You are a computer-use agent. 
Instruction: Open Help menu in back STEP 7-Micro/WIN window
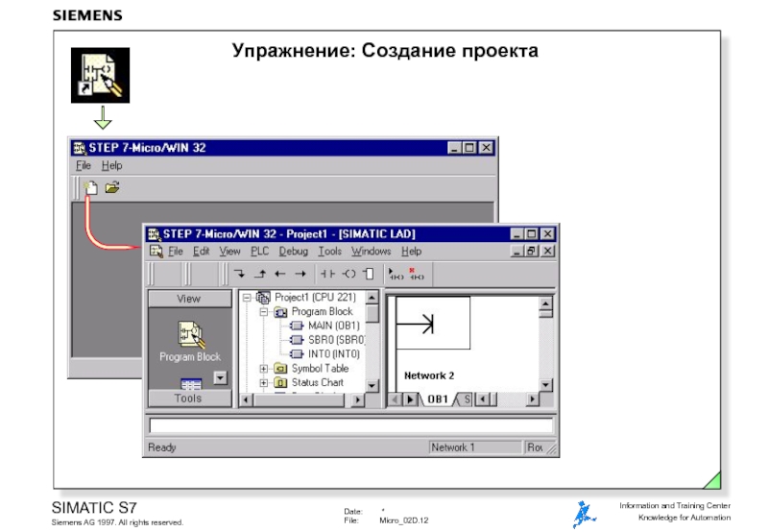pos(111,165)
